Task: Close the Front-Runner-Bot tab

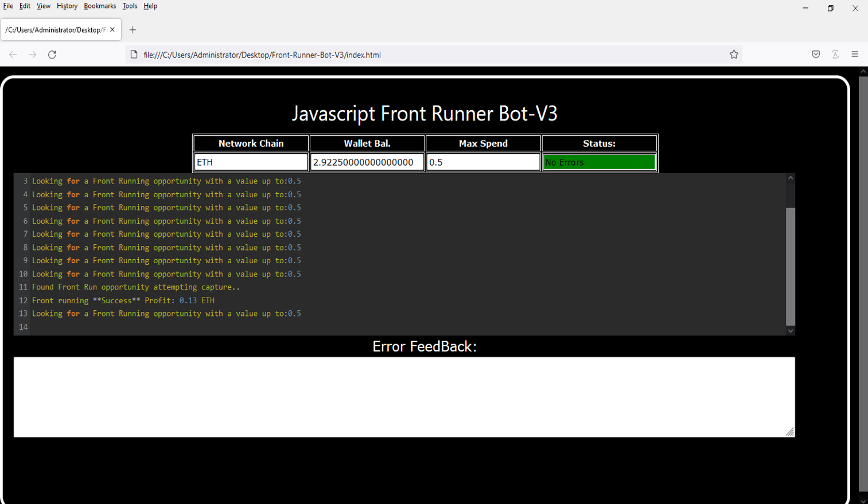Action: pyautogui.click(x=112, y=30)
